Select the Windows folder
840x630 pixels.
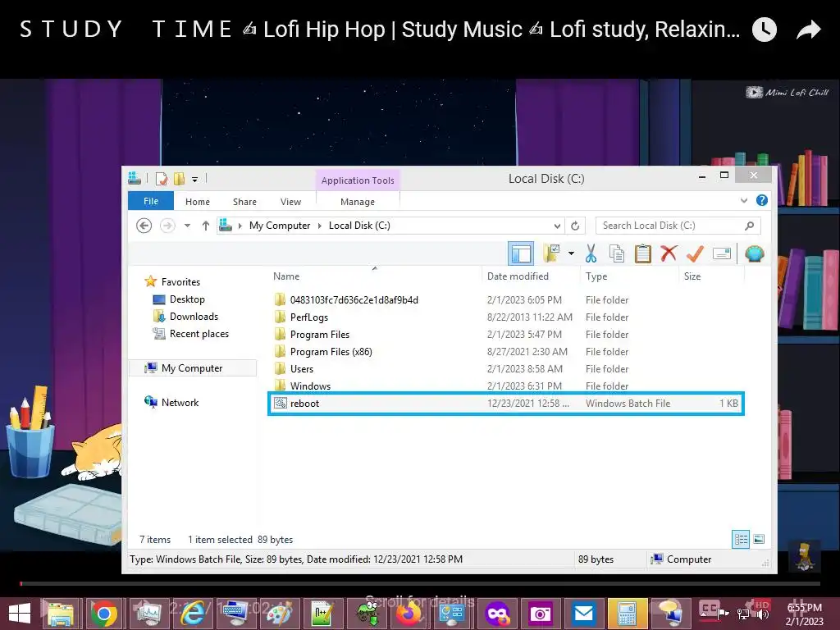505,386
